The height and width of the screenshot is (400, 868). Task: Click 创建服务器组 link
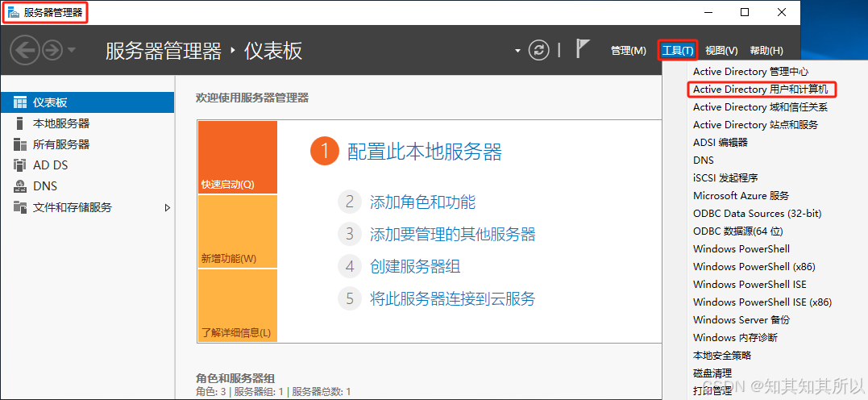pyautogui.click(x=415, y=266)
